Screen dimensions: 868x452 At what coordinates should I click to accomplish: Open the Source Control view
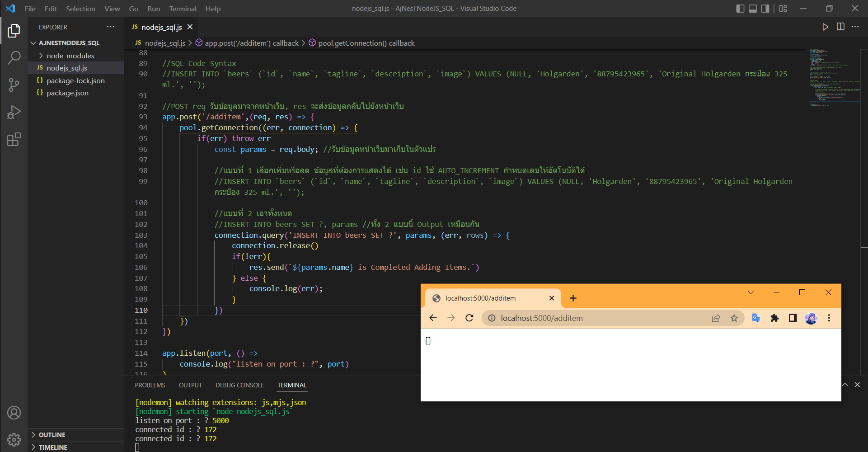(14, 85)
